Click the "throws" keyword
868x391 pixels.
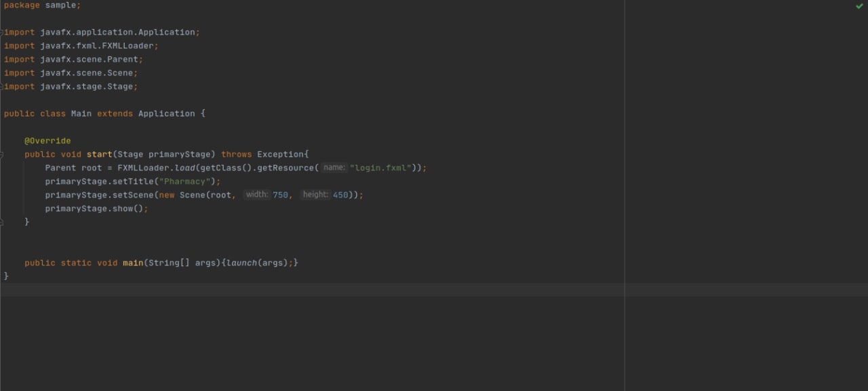237,154
